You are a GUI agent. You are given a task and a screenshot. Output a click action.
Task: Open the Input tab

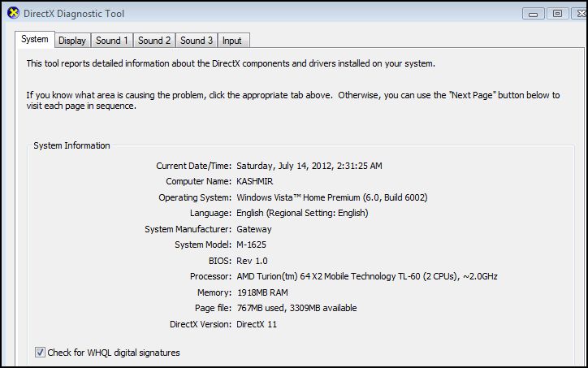click(231, 41)
